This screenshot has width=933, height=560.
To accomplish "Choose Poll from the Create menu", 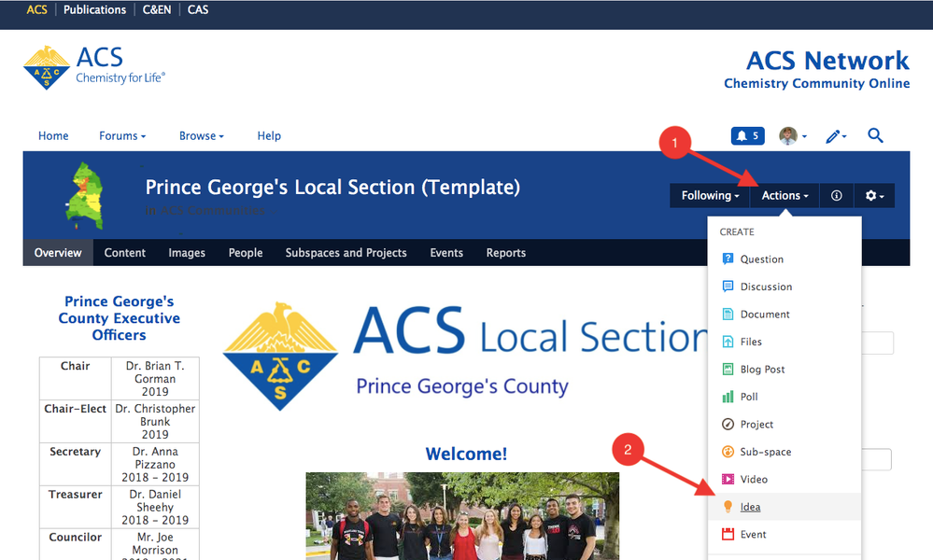I will [748, 397].
